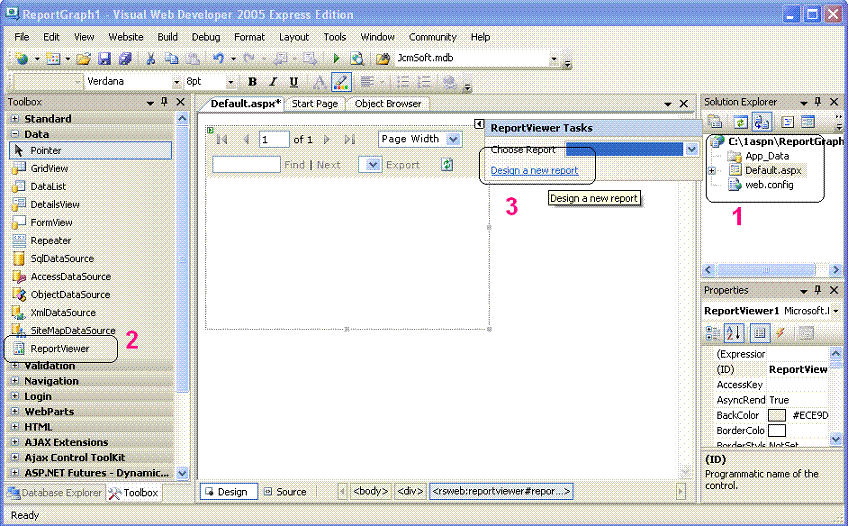Switch to Design view
Screen dimensions: 848x526
click(228, 492)
